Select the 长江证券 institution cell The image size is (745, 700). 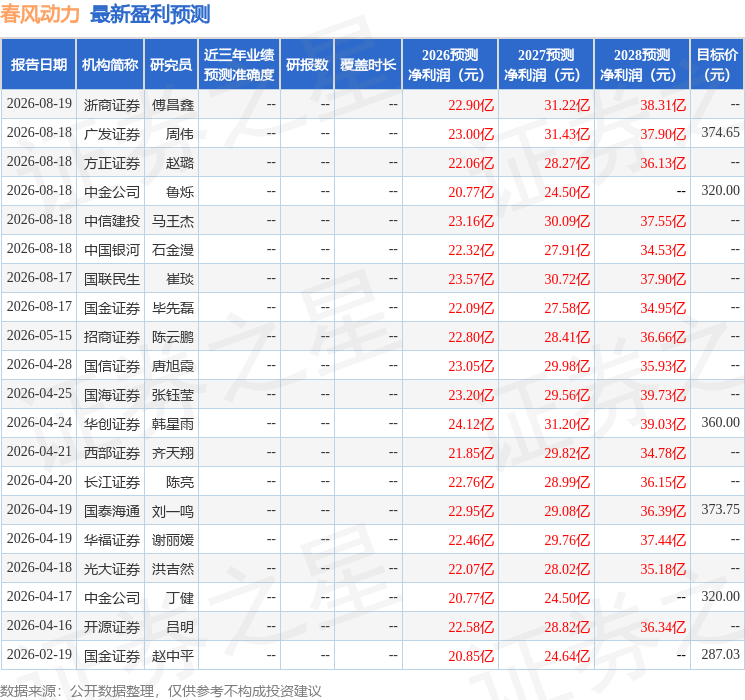coord(112,482)
